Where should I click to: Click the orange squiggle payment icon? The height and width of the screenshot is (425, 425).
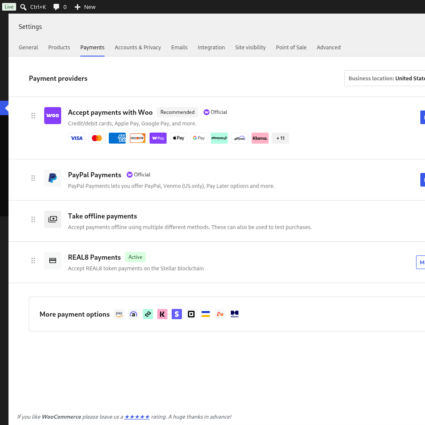220,314
